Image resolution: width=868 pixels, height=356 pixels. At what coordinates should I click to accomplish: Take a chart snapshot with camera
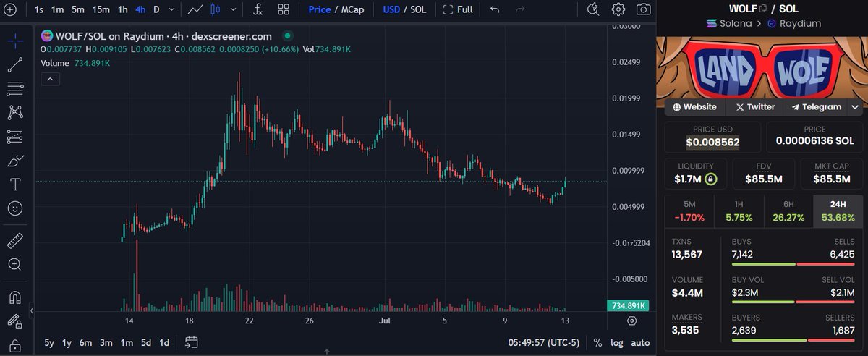tap(643, 9)
